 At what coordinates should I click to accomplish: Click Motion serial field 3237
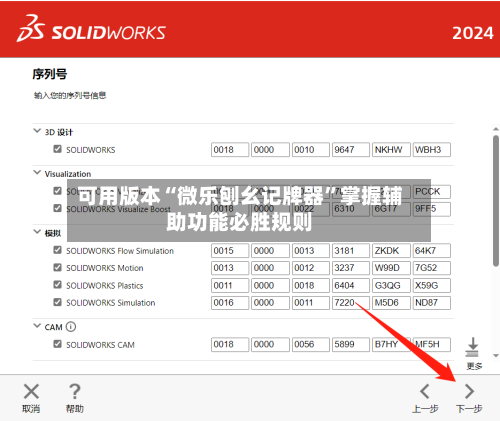click(x=351, y=268)
